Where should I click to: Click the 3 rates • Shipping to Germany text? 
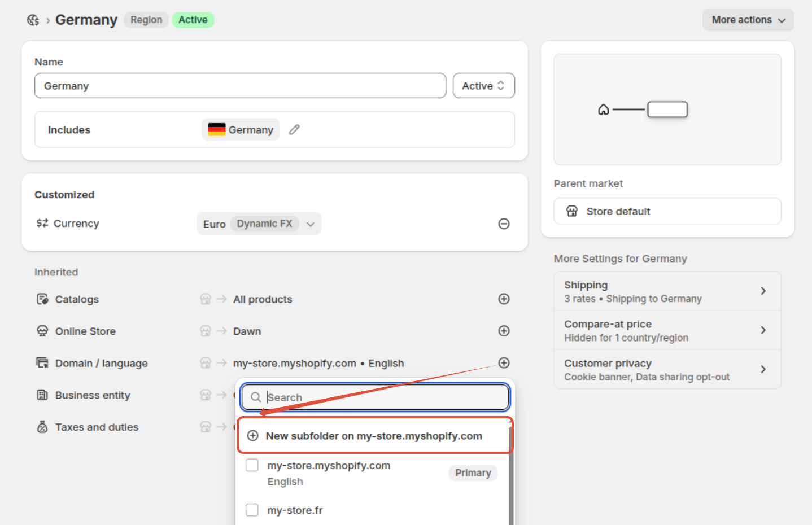(x=633, y=299)
